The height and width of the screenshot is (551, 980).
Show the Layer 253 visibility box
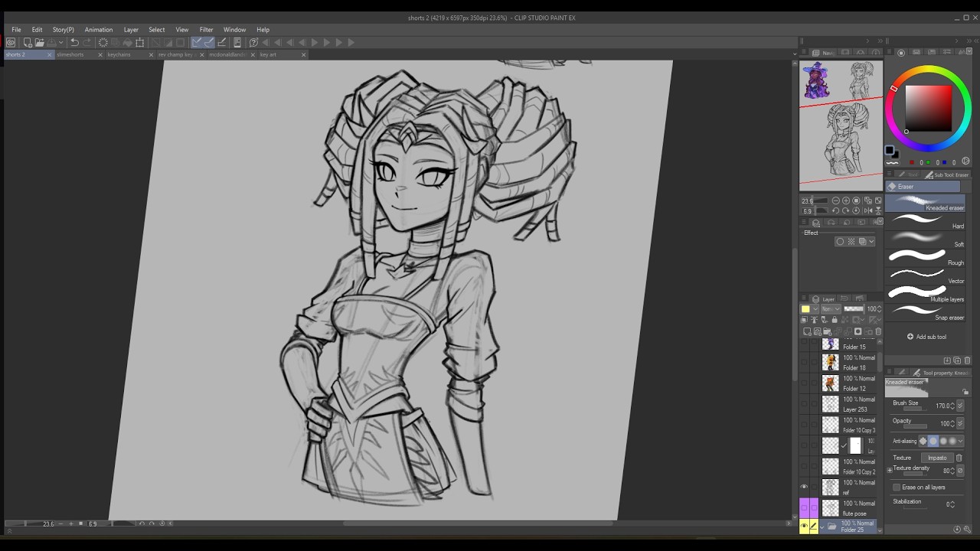point(804,404)
